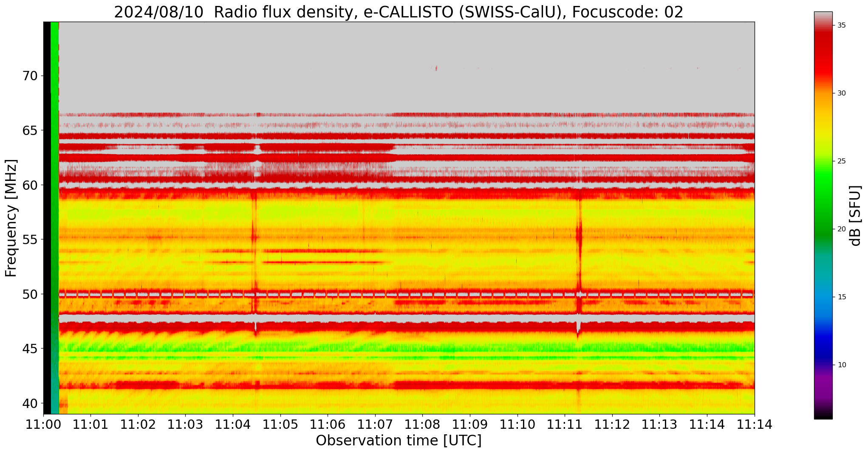Screen dimensions: 868x453
Task: Click the 11:07 time tick label
Action: point(375,424)
